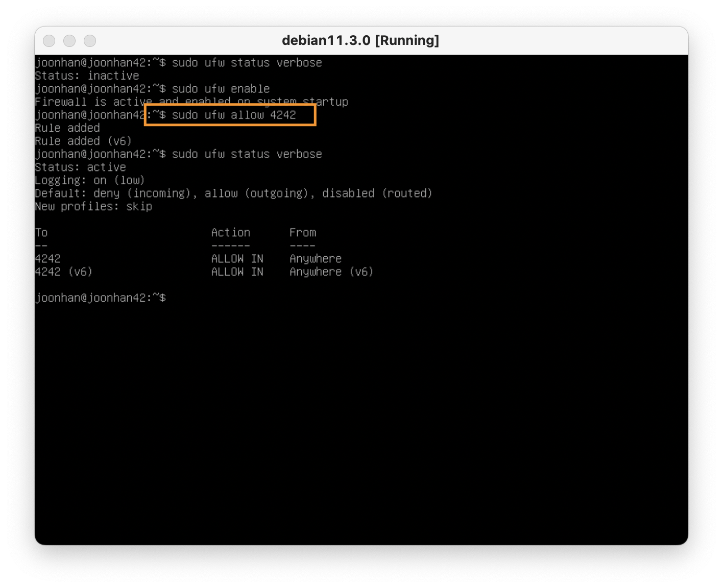The height and width of the screenshot is (588, 723).
Task: Minimize the debian11.3.0 VM window
Action: 69,41
